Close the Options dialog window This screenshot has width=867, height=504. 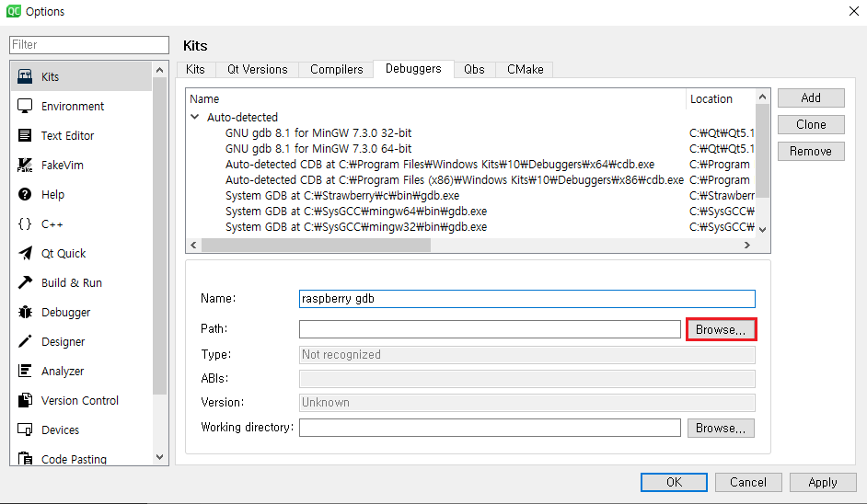point(854,11)
